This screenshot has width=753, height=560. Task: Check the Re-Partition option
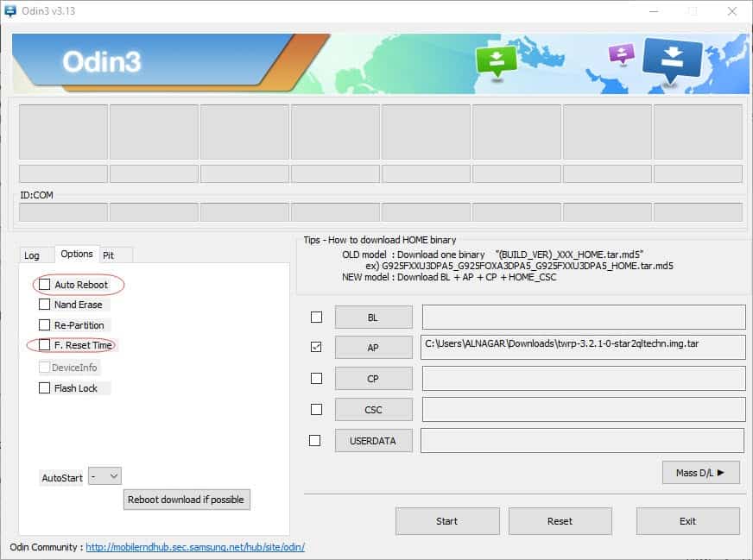(x=44, y=324)
